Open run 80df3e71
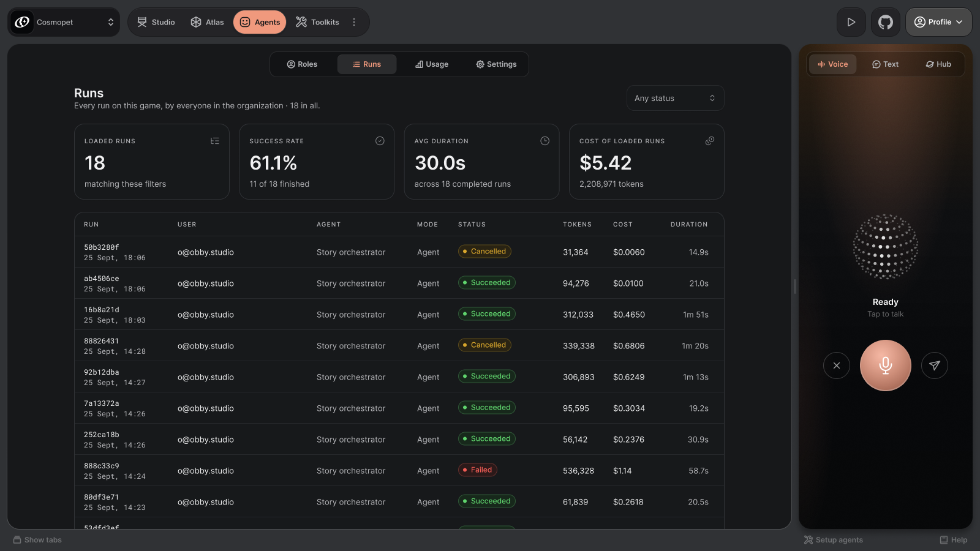 [x=399, y=502]
